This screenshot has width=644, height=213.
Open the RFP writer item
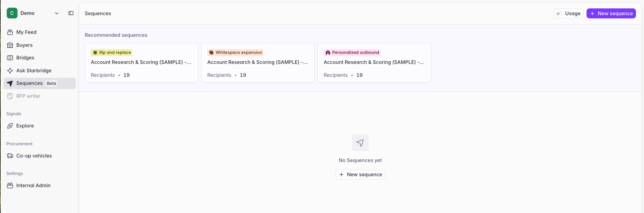click(40, 96)
